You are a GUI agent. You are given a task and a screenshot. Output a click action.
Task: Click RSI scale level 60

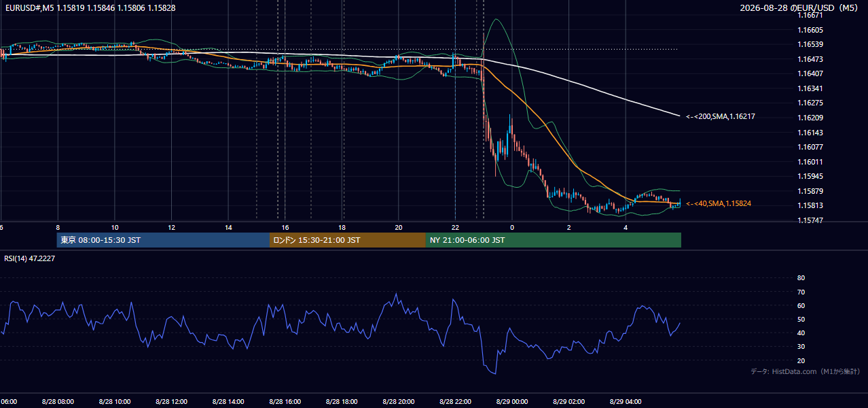coord(801,305)
